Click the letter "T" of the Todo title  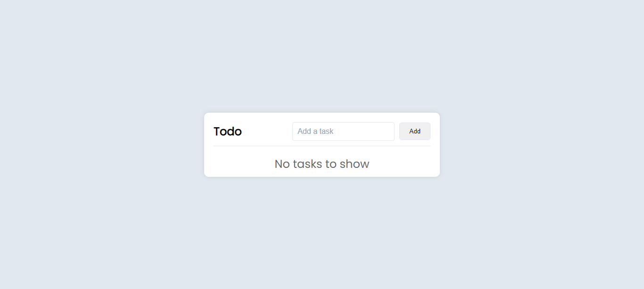coord(217,132)
